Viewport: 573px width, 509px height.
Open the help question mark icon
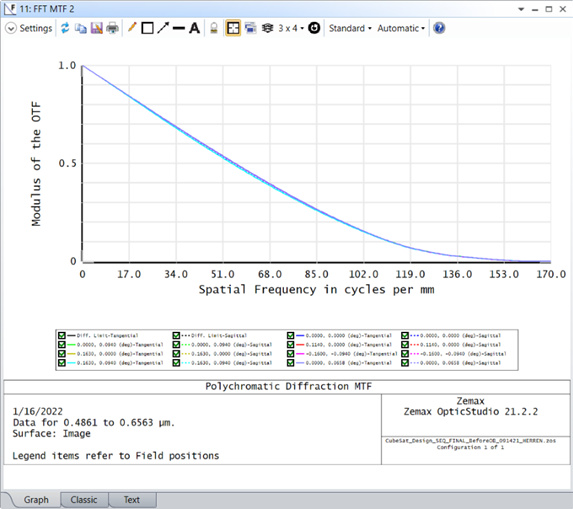pos(439,28)
